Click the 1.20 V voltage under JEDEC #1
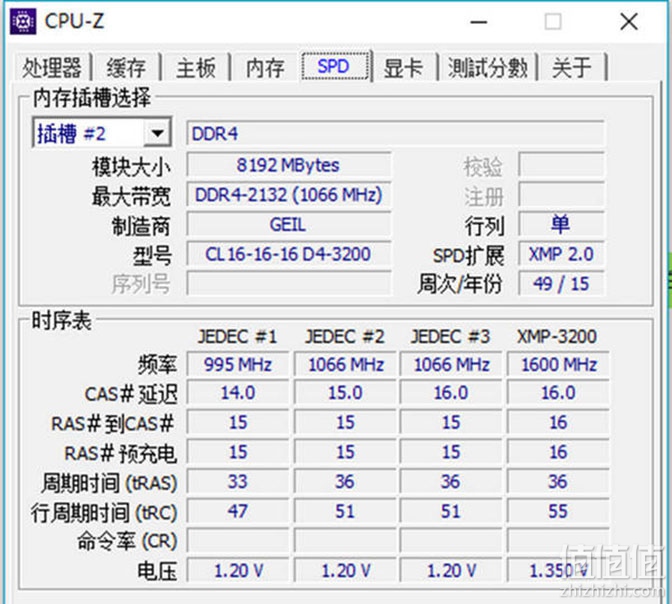 [237, 570]
